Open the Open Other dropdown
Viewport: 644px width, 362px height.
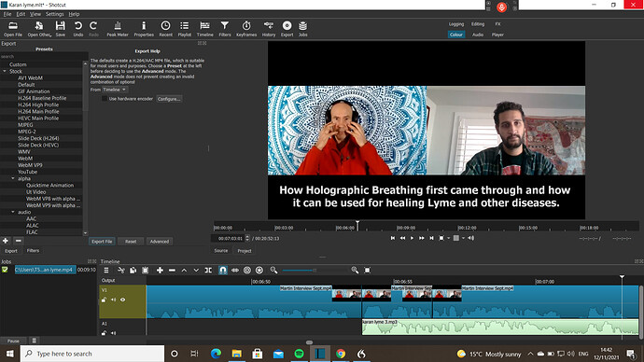click(39, 29)
